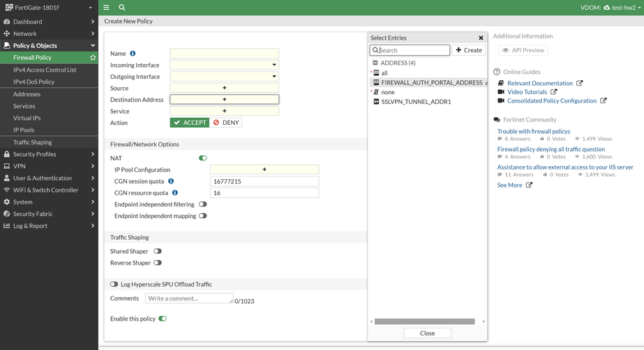Click the VDOM cloud icon
Image resolution: width=644 pixels, height=350 pixels.
[606, 8]
